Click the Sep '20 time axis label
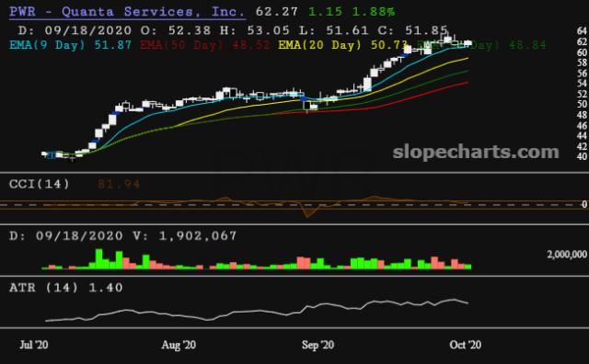The image size is (589, 364). [318, 345]
